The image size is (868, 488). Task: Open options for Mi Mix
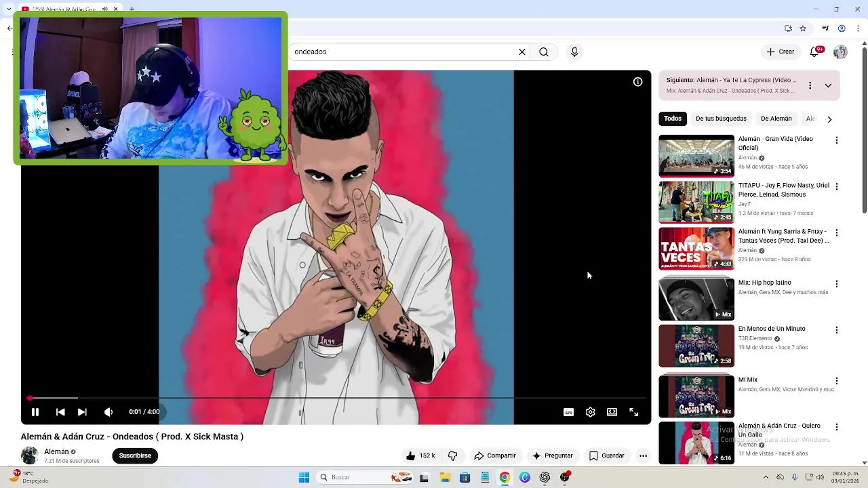[x=837, y=381]
